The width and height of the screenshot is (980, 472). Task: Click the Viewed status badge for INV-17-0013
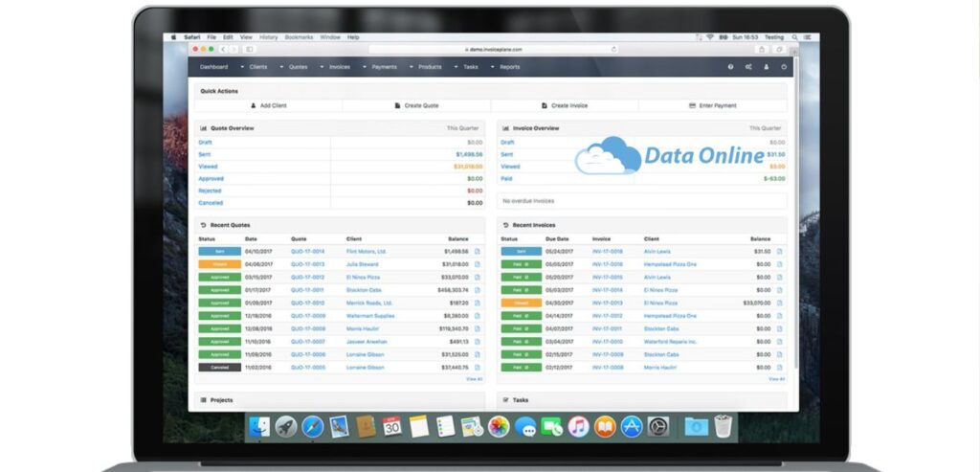tap(522, 303)
